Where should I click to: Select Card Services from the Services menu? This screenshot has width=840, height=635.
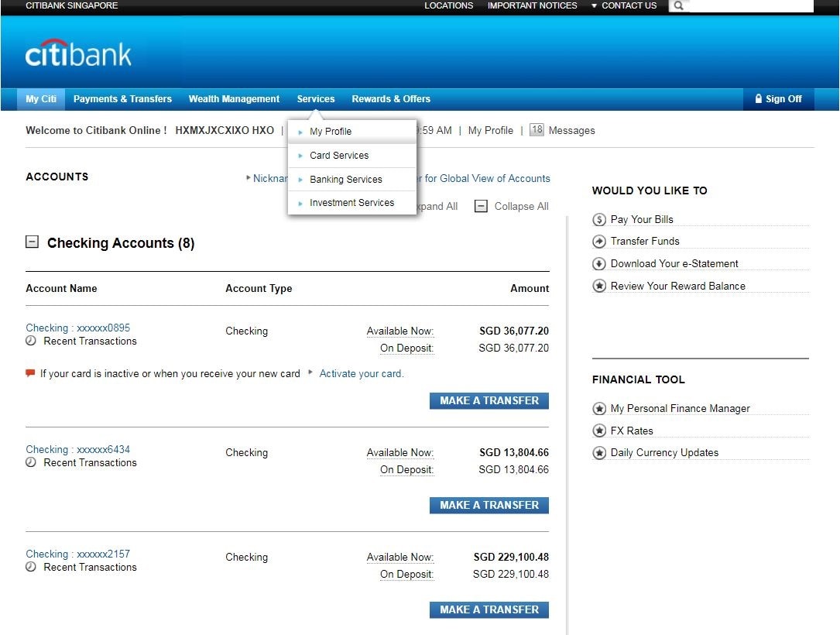339,156
